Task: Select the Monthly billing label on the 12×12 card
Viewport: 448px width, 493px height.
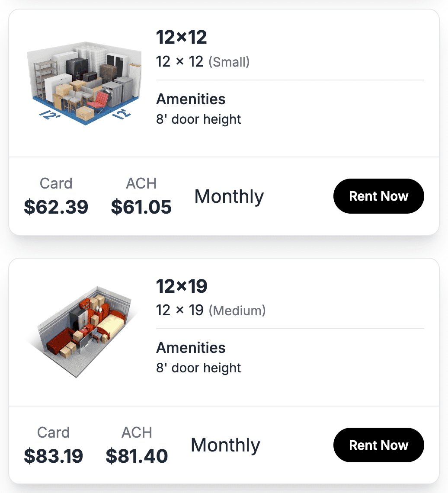Action: 229,196
